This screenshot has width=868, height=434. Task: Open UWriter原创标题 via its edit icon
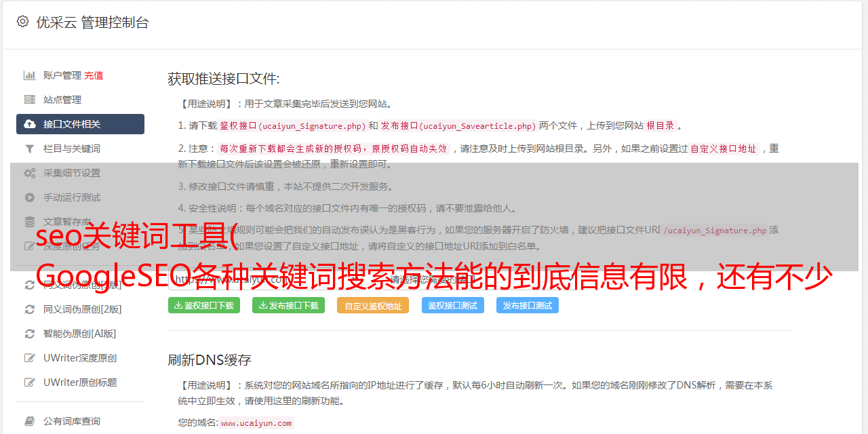click(x=30, y=382)
